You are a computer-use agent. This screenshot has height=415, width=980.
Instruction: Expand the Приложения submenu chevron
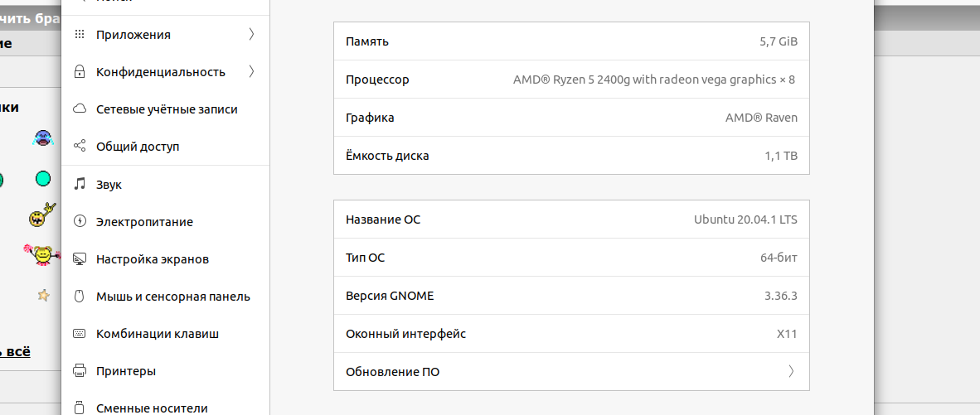251,34
